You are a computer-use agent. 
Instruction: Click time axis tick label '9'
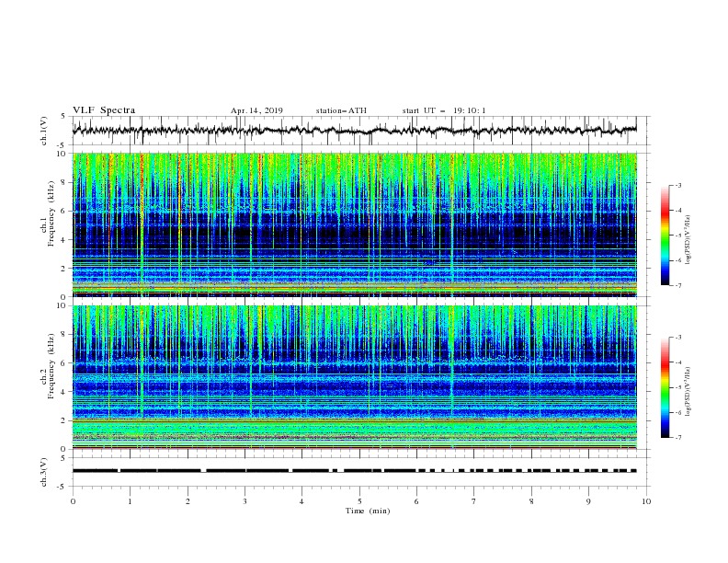click(588, 501)
